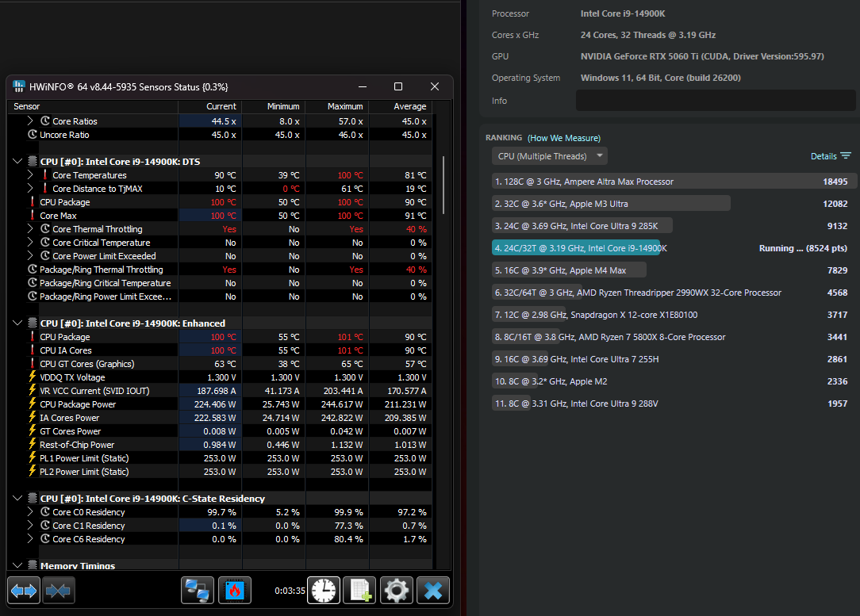
Task: Click chip icon of the DTS section header
Action: 33,161
